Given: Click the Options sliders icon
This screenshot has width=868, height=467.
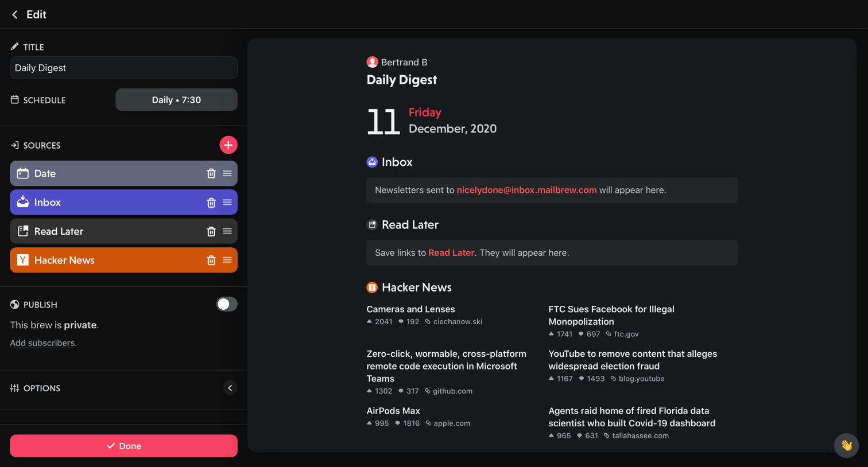Looking at the screenshot, I should click(14, 388).
